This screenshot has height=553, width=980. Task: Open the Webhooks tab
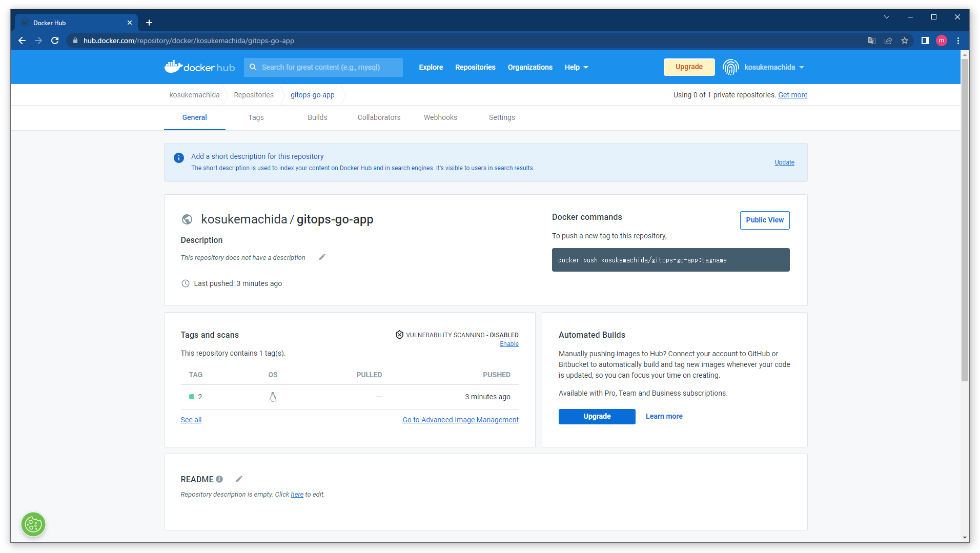pos(440,117)
